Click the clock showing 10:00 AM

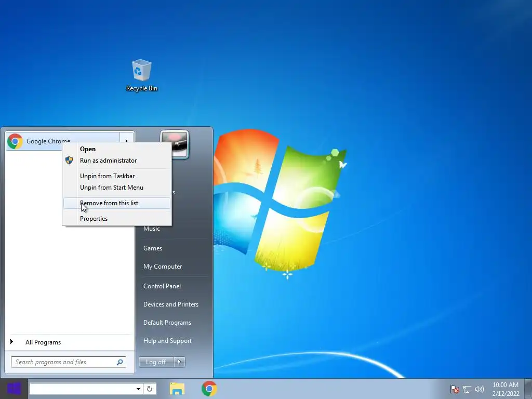[506, 389]
